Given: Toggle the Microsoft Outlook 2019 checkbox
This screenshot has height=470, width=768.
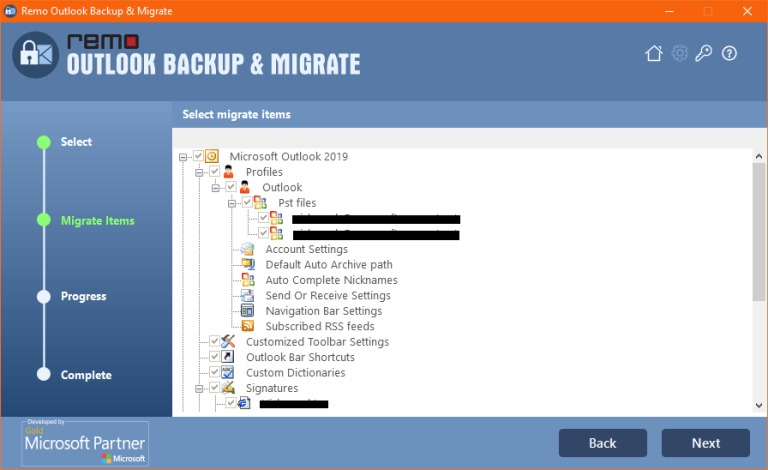Looking at the screenshot, I should pyautogui.click(x=198, y=156).
